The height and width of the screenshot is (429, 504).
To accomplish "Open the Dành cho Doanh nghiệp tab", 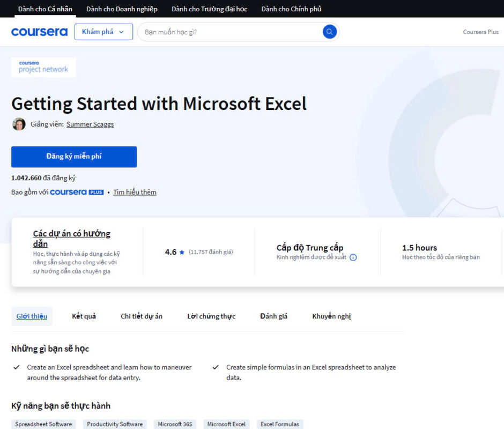I will (122, 9).
